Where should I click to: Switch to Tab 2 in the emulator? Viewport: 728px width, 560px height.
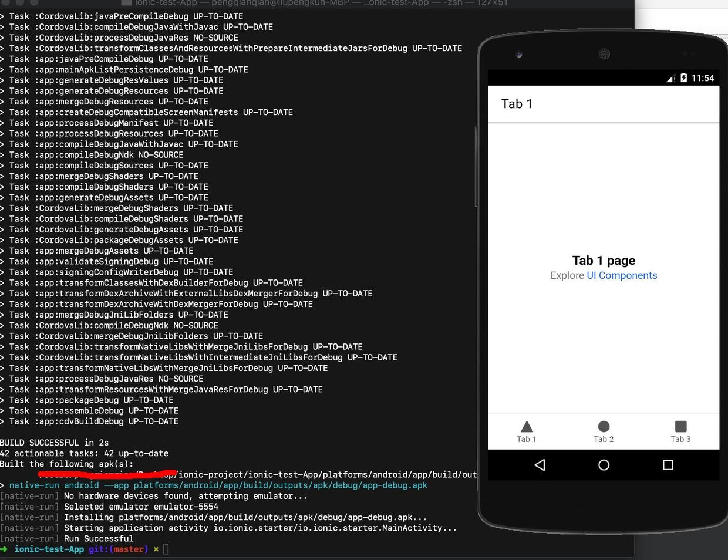604,431
